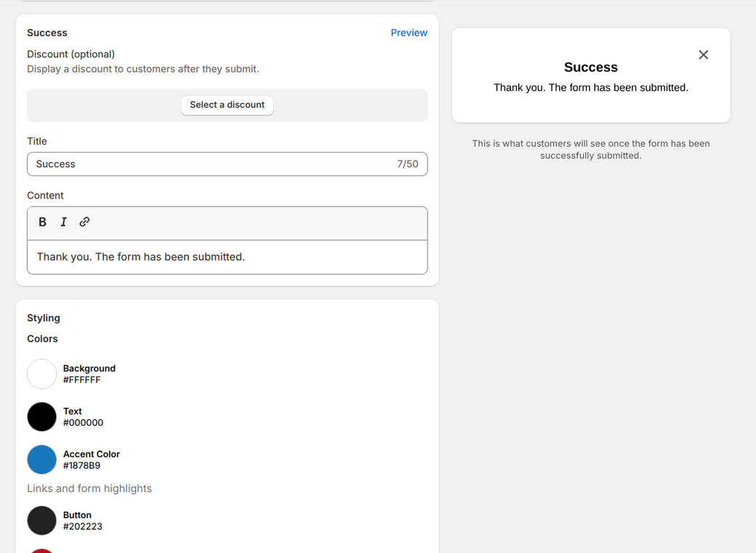The image size is (756, 553).
Task: Open Text color swatch
Action: 42,416
